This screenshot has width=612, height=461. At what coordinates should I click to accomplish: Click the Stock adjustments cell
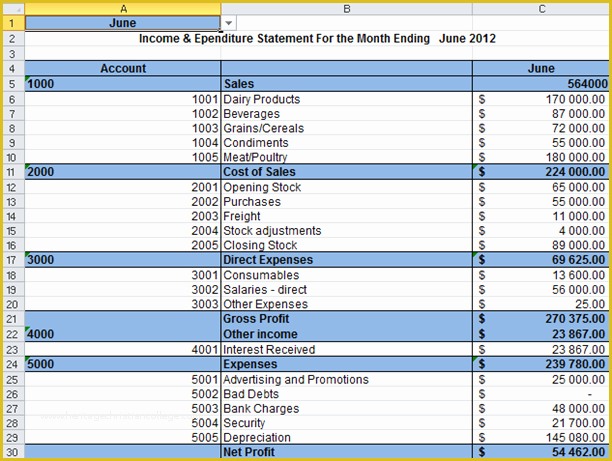(347, 230)
